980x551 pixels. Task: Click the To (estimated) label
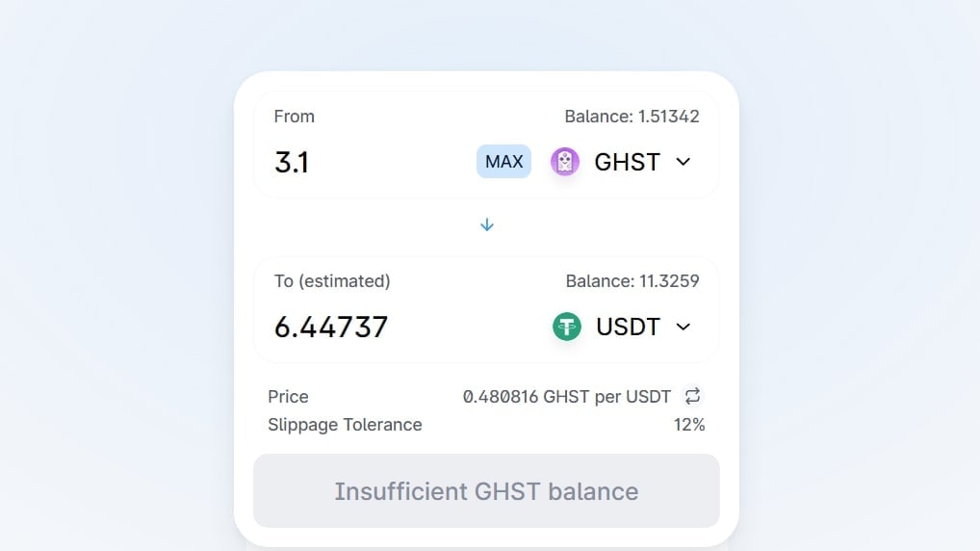tap(332, 281)
